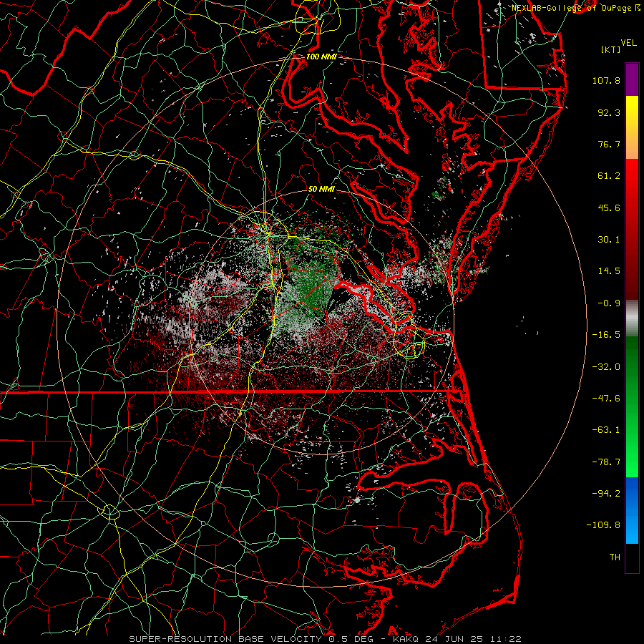Click the -63.1 scale value
This screenshot has height=644, width=644.
point(606,430)
